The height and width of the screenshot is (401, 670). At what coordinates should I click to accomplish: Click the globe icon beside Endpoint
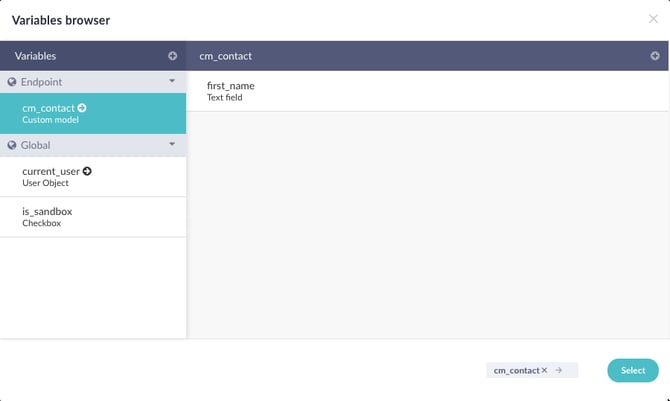(12, 82)
